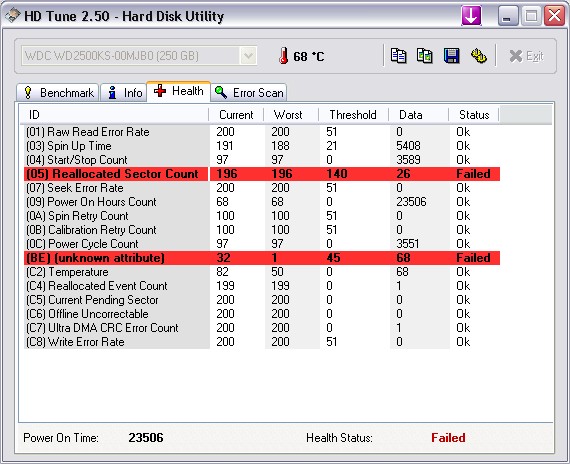Select the (C2) Temperature row
Image resolution: width=570 pixels, height=464 pixels.
pyautogui.click(x=262, y=272)
